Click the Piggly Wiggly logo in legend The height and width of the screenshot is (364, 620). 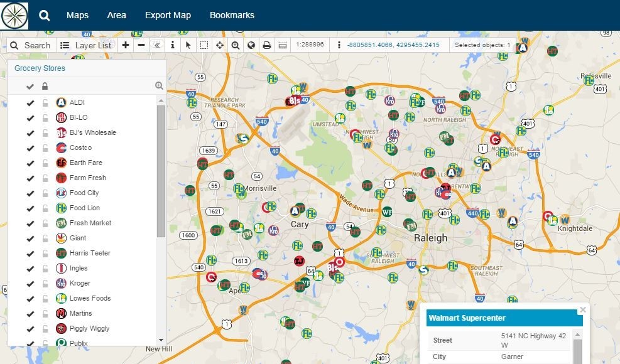tap(61, 328)
